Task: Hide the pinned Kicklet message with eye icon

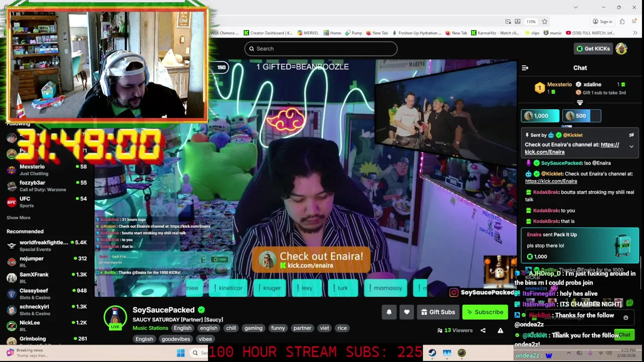Action: [x=631, y=135]
